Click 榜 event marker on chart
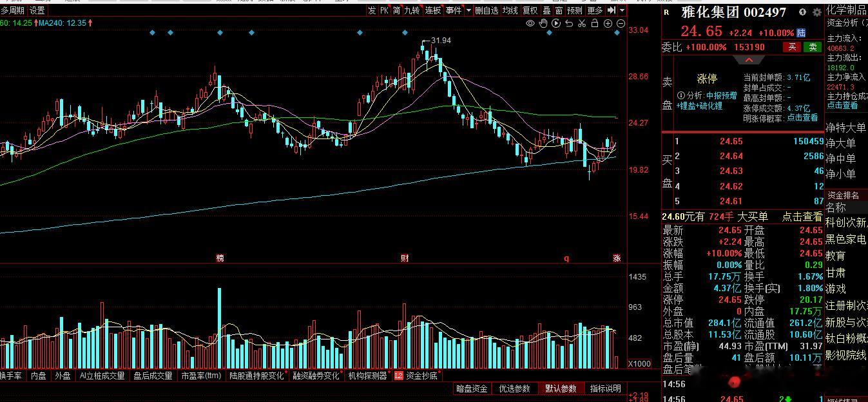 220,258
